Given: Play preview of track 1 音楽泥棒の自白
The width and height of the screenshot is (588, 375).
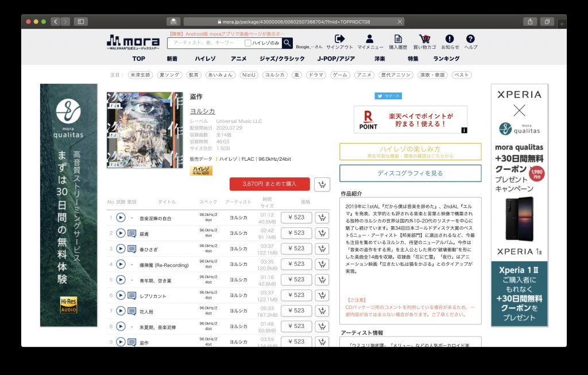Looking at the screenshot, I should 121,218.
